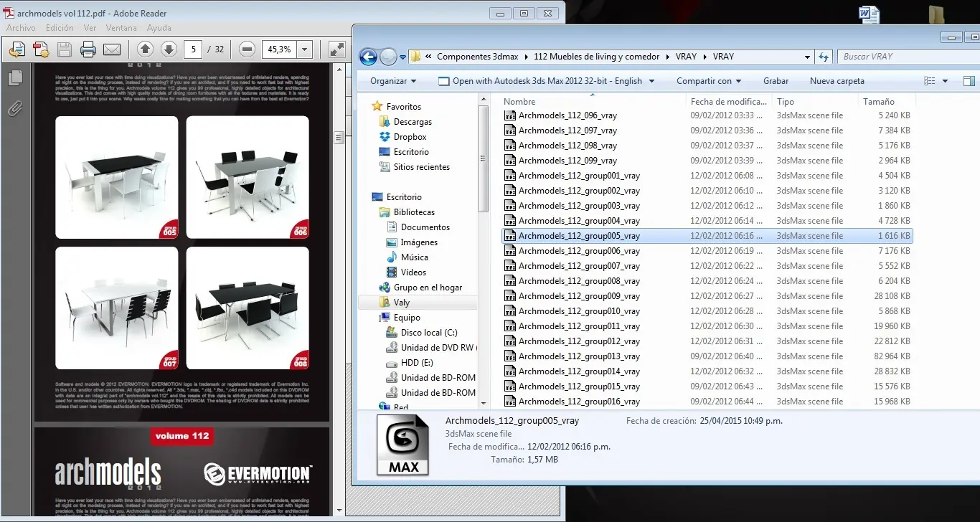980x522 pixels.
Task: Open address bar history dropdown arrow
Action: coord(809,57)
